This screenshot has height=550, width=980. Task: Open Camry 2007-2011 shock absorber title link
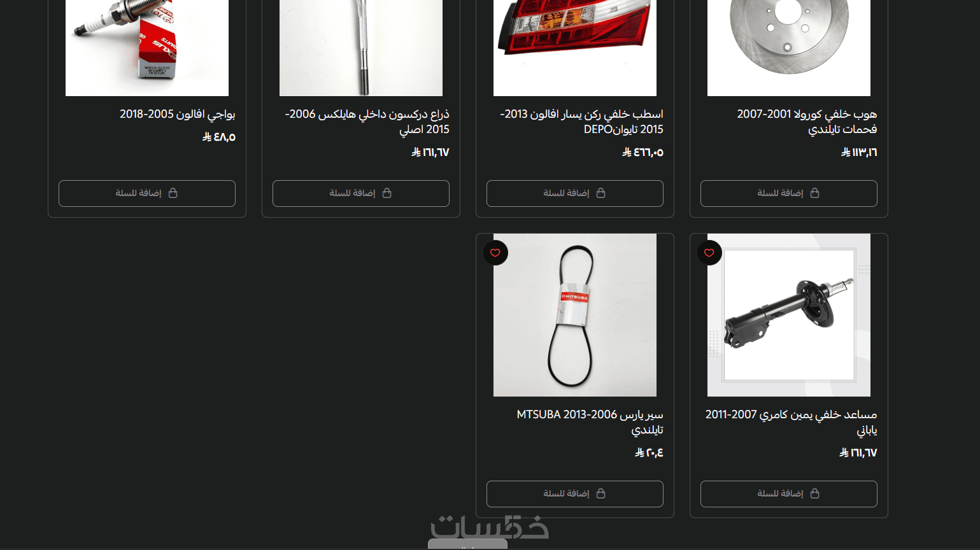click(x=791, y=422)
